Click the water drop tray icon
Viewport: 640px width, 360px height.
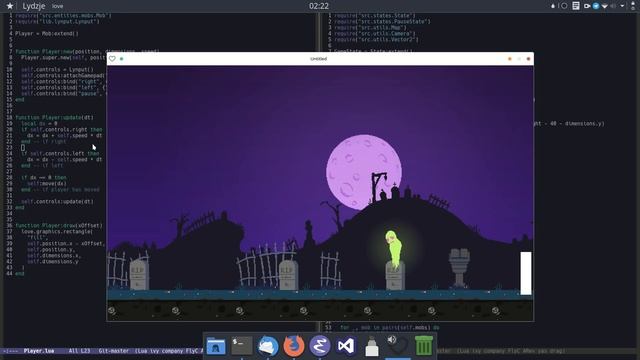click(553, 6)
